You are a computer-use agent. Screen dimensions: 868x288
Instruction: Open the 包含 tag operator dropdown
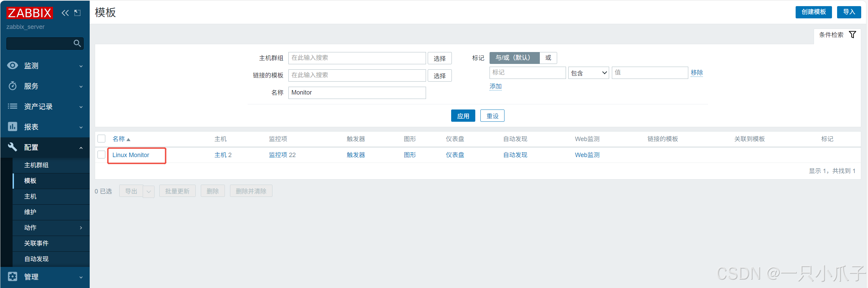click(x=588, y=73)
